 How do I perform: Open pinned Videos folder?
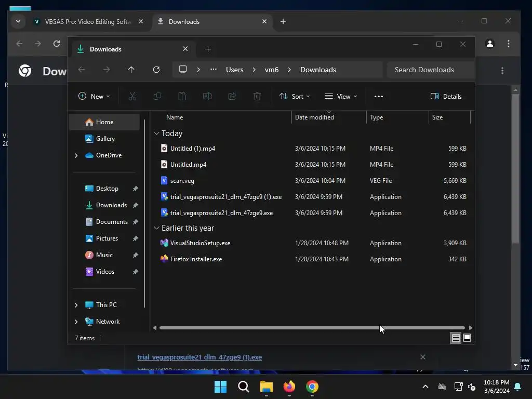[x=104, y=272]
